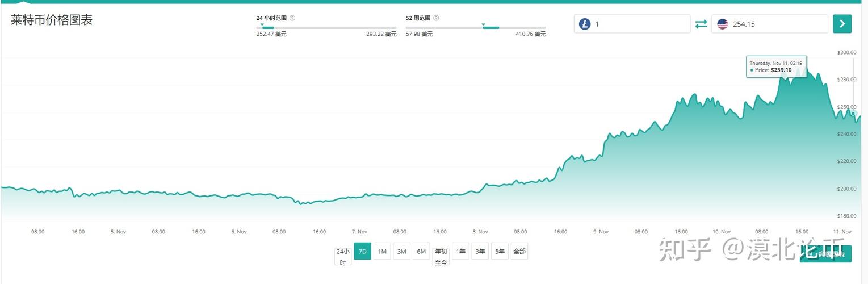868x284 pixels.
Task: Show 全部 price history
Action: (519, 251)
